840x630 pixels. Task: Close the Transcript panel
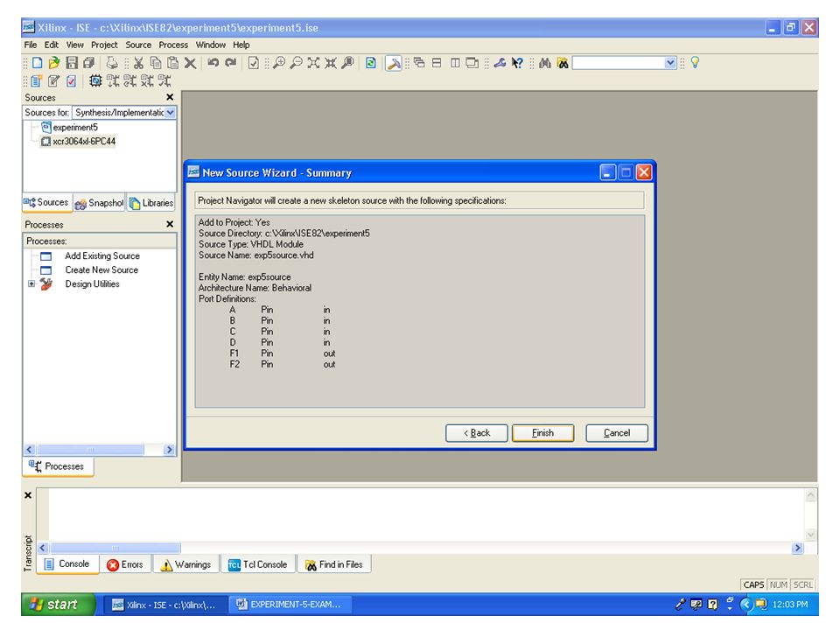coord(28,495)
